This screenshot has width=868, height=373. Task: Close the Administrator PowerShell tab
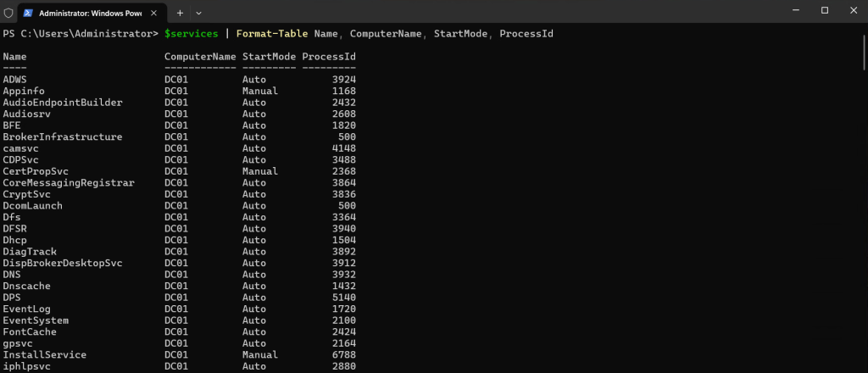click(155, 12)
